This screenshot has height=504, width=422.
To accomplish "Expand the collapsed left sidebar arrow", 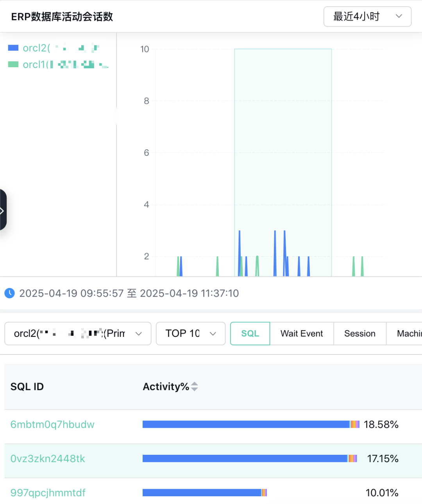I will (x=2, y=211).
